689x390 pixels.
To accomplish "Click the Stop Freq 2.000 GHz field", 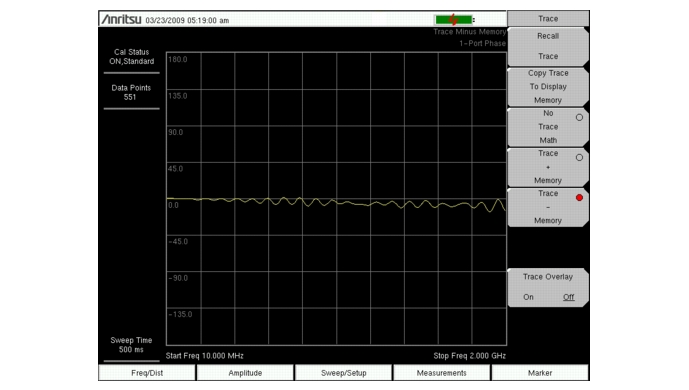I will 469,356.
